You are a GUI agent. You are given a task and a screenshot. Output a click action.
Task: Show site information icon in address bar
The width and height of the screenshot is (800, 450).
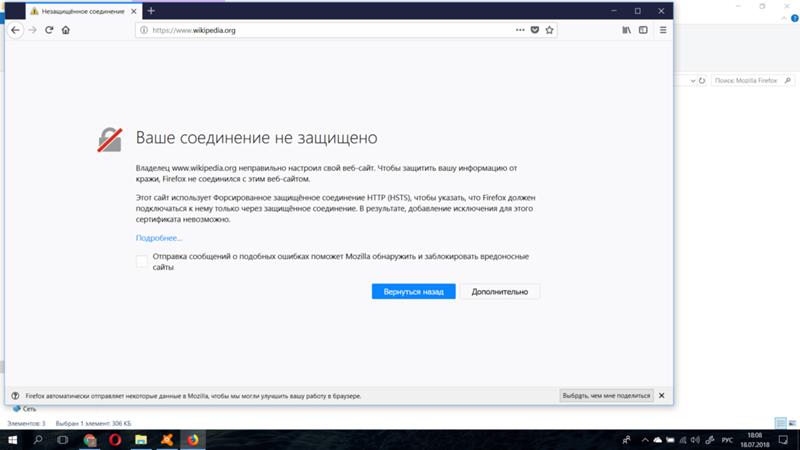(144, 30)
